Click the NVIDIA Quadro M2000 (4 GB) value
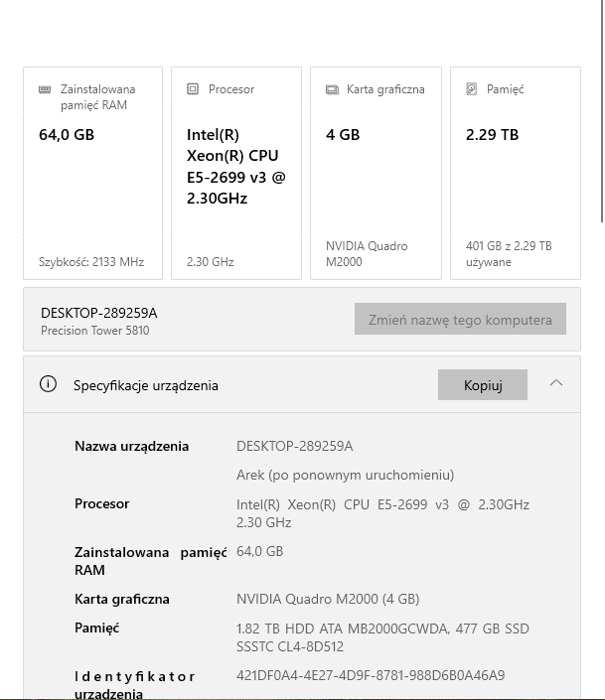 click(328, 599)
